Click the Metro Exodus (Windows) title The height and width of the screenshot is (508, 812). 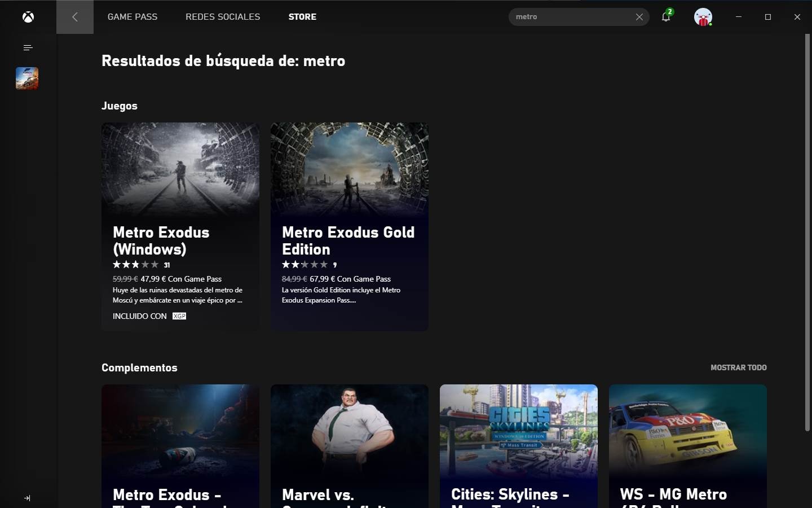(161, 241)
